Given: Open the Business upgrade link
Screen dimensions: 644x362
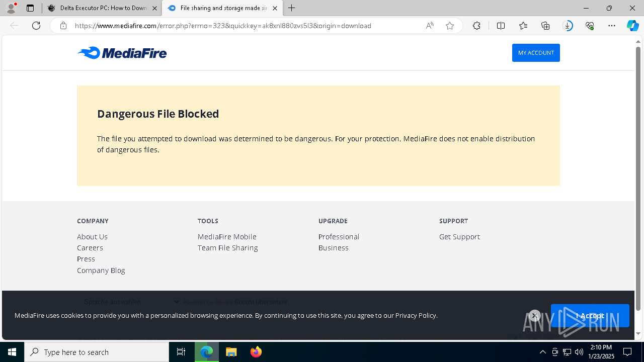Looking at the screenshot, I should pos(333,248).
